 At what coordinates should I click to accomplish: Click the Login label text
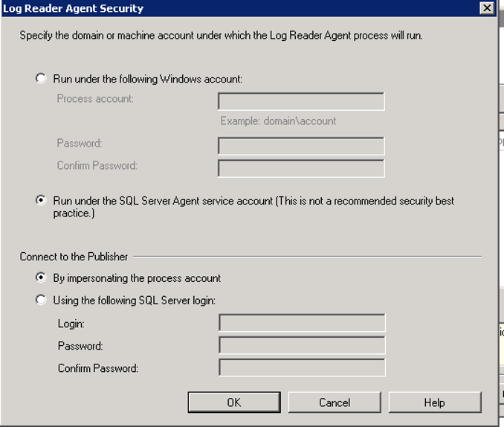tap(71, 324)
